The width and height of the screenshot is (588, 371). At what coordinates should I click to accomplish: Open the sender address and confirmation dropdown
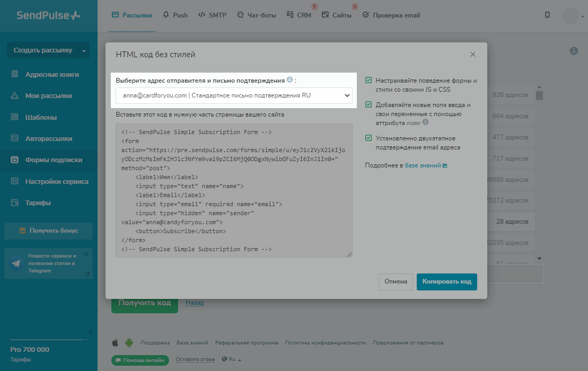click(x=234, y=95)
